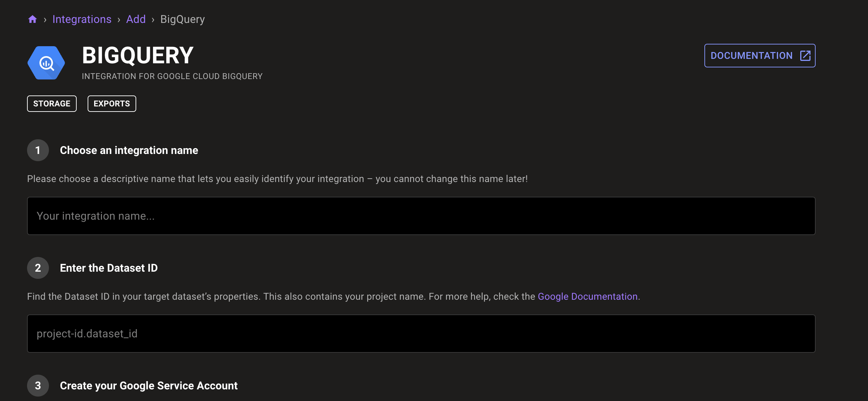Open the DOCUMENTATION page
The image size is (868, 401).
(759, 55)
